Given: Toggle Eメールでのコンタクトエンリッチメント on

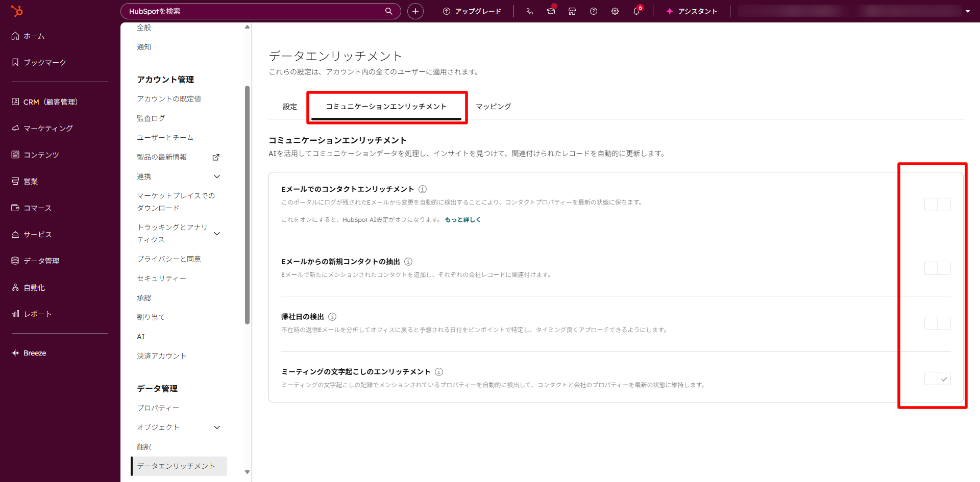Looking at the screenshot, I should [937, 204].
